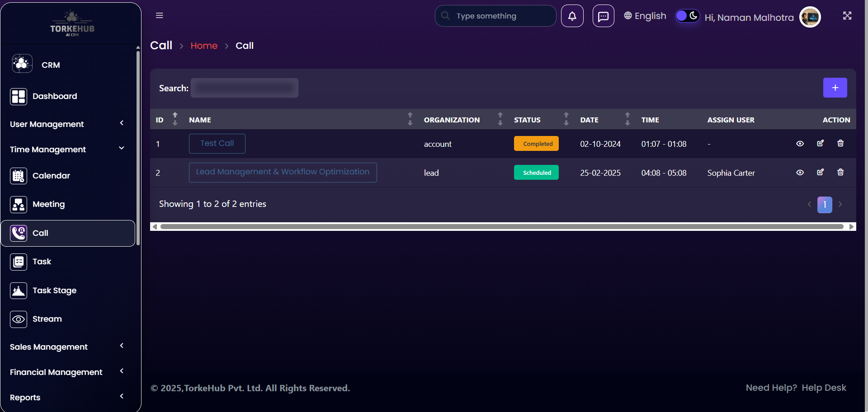
Task: Open the chat messages icon
Action: tap(603, 16)
